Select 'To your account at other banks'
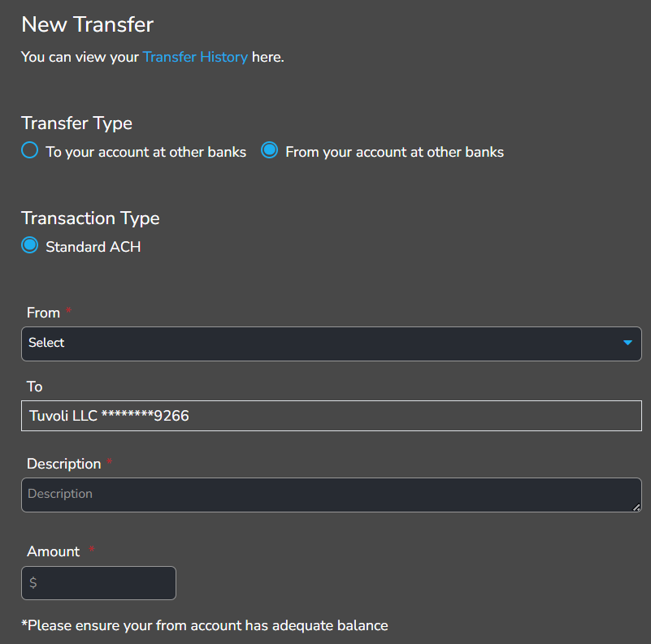The height and width of the screenshot is (644, 651). (x=30, y=151)
